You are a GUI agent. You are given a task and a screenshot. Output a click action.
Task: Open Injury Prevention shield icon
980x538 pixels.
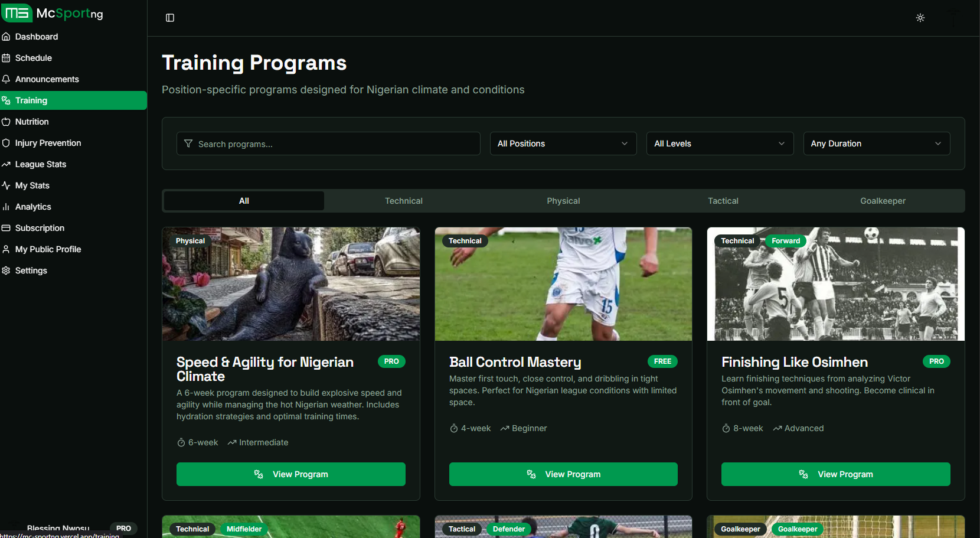(5, 142)
